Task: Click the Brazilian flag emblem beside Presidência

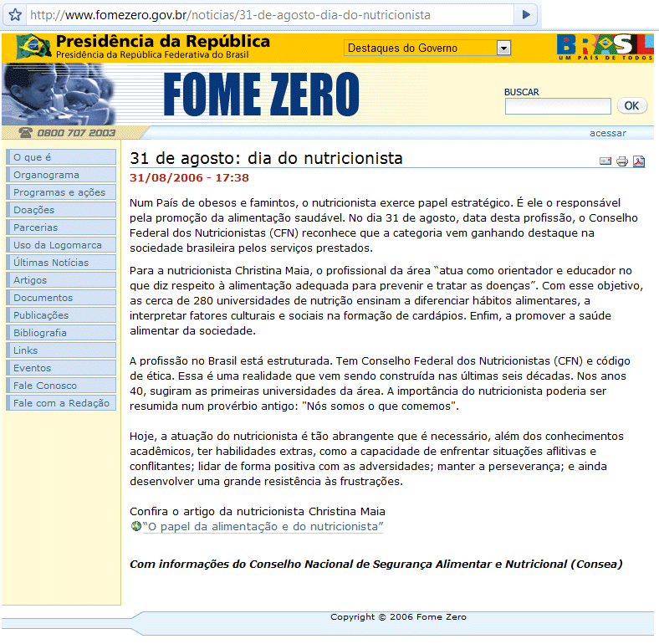Action: [x=33, y=47]
